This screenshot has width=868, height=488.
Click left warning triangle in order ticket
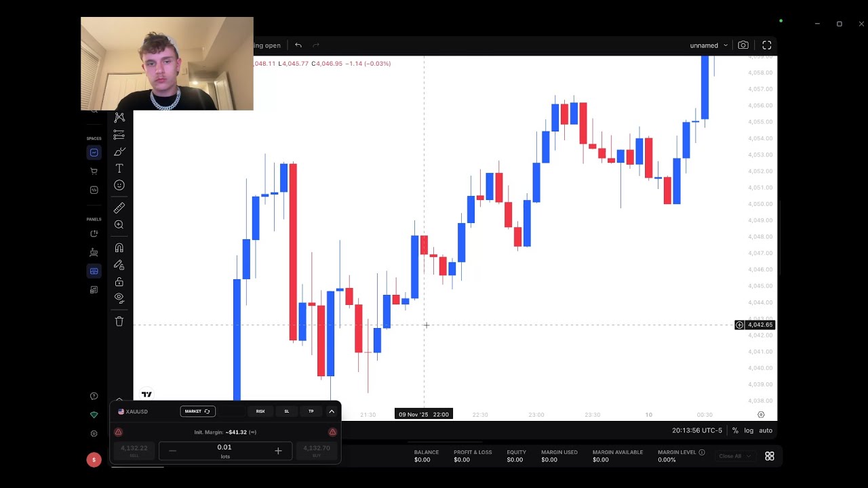coord(119,432)
